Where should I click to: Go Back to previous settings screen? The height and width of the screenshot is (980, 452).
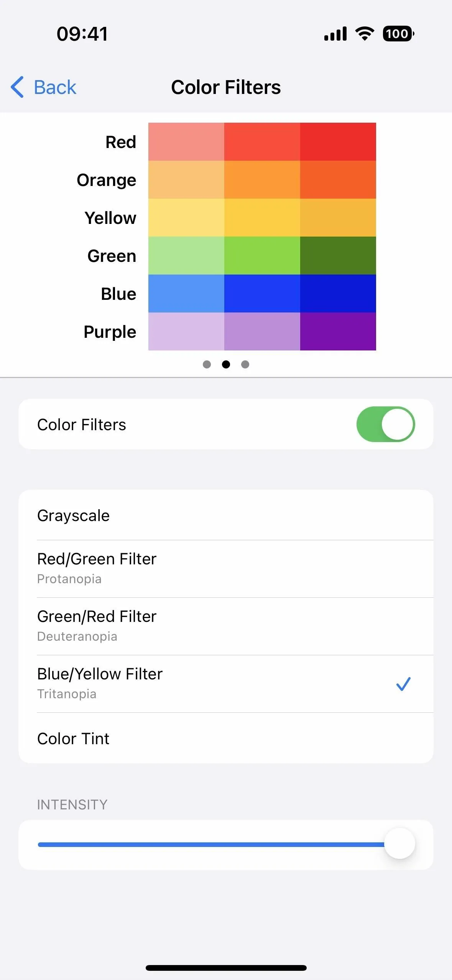[x=43, y=87]
